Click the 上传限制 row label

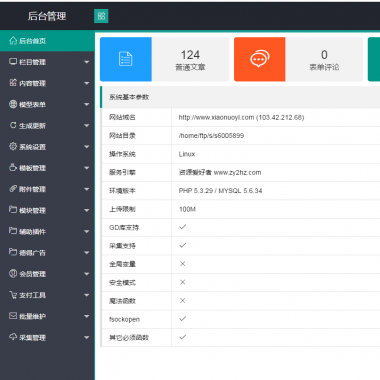pos(122,209)
